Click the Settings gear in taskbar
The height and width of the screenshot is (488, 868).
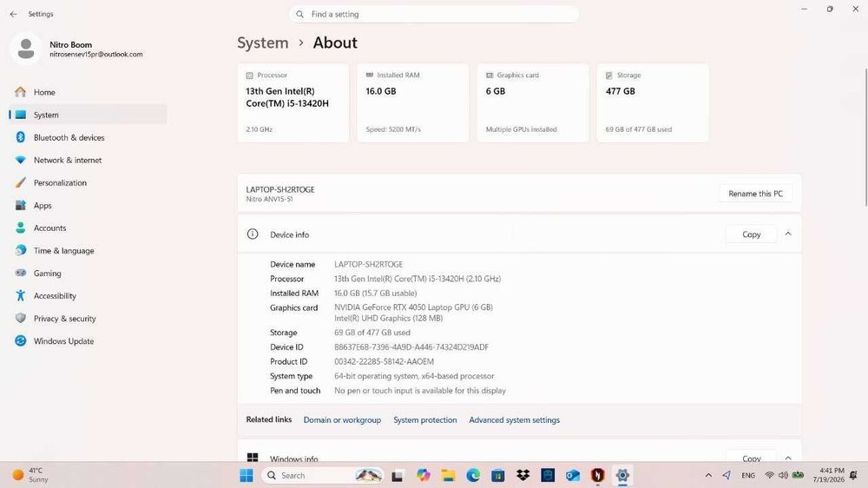(622, 475)
